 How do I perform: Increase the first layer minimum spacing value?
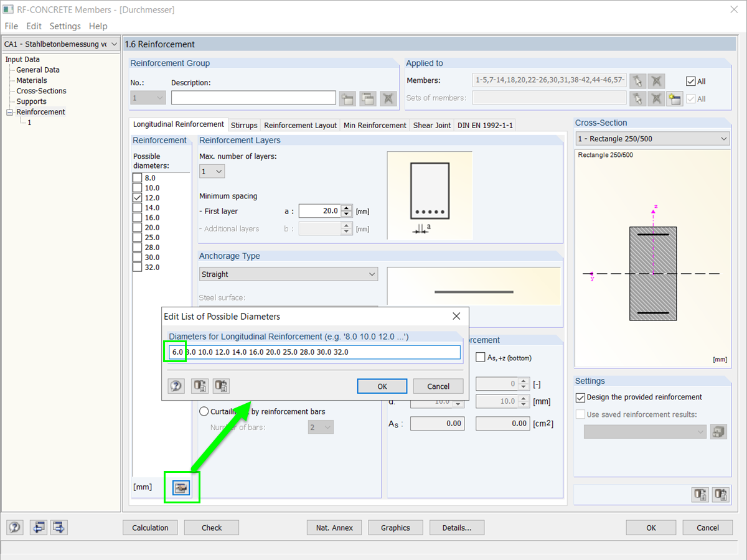coord(347,208)
